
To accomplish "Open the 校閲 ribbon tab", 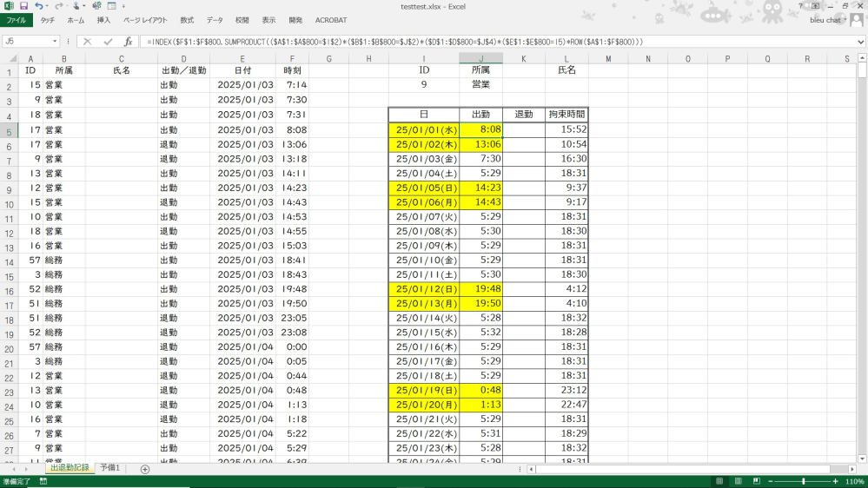I will (x=242, y=20).
